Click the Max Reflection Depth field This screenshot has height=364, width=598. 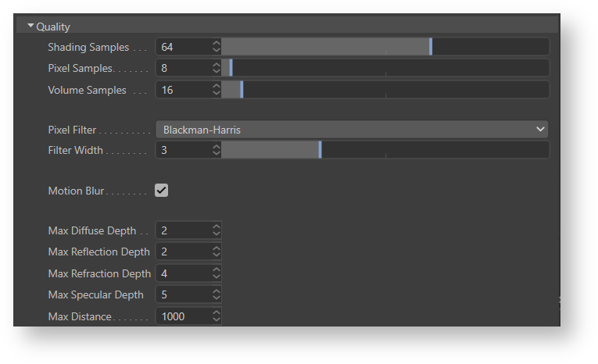[x=184, y=252]
